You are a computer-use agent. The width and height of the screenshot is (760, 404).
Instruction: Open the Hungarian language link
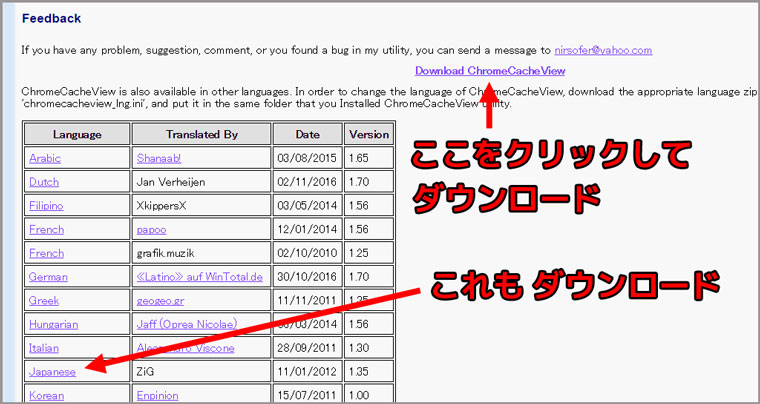click(52, 324)
